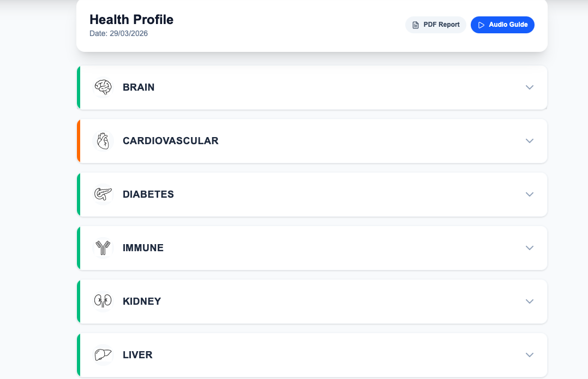
Task: Expand the IMMUNE section
Action: click(x=529, y=247)
